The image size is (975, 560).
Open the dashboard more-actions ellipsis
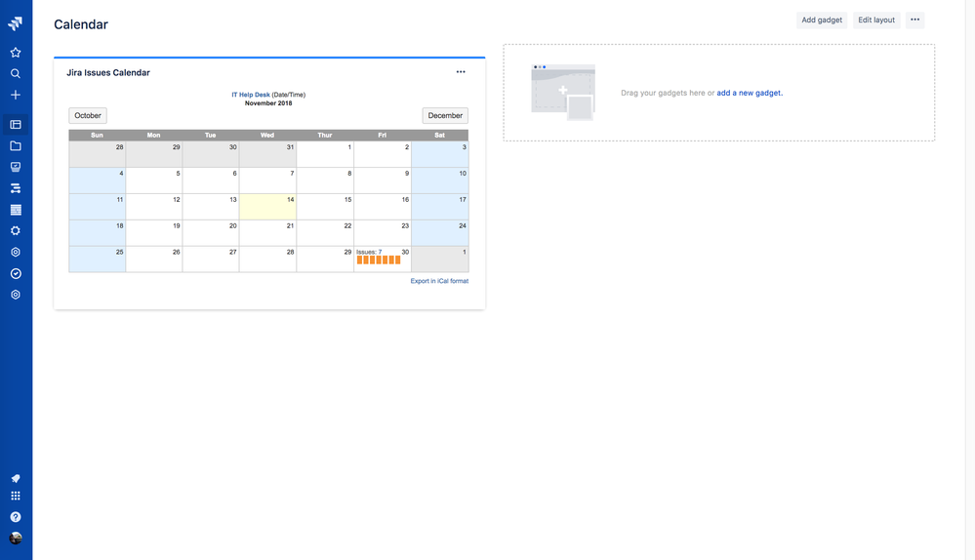click(914, 20)
